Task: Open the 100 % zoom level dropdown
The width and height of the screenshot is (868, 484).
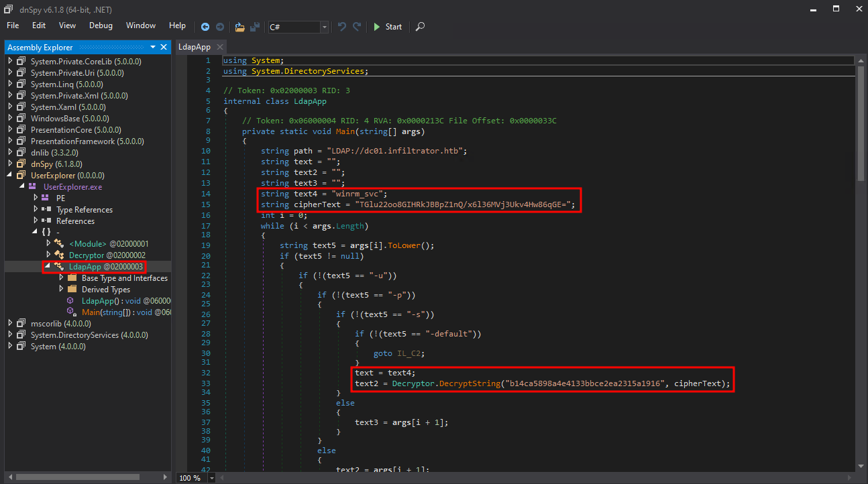Action: point(212,478)
